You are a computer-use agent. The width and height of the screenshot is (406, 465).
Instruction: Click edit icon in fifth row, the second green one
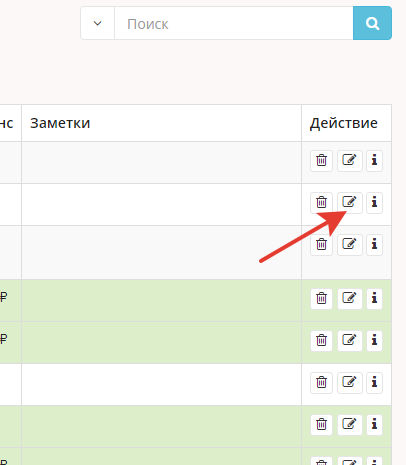coord(350,341)
